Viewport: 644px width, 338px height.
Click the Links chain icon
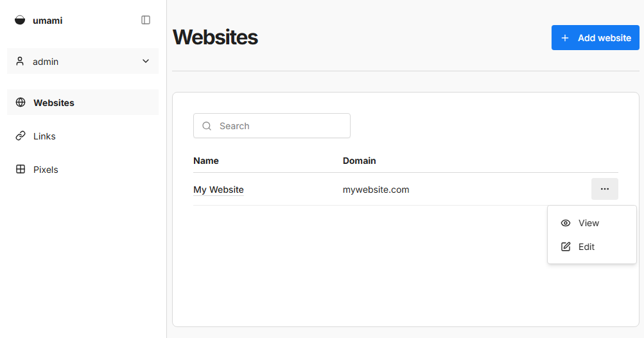(21, 136)
